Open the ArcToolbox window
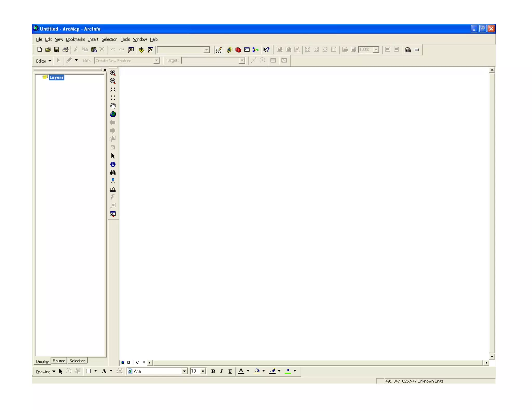 (238, 50)
